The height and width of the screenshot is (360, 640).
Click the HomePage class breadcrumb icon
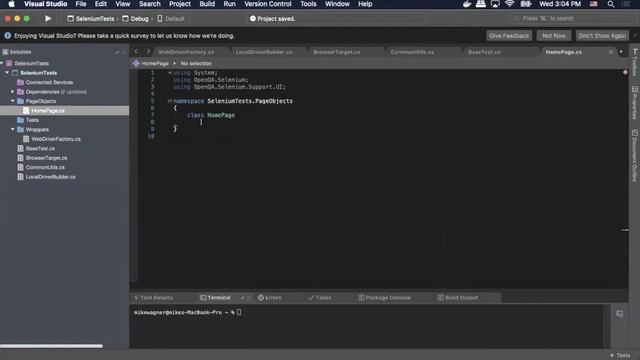136,63
